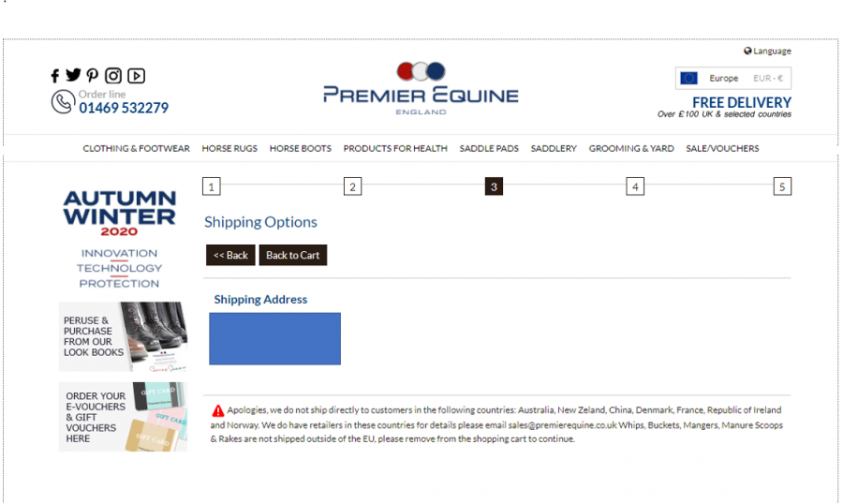Open the Twitter bird icon

pos(73,75)
